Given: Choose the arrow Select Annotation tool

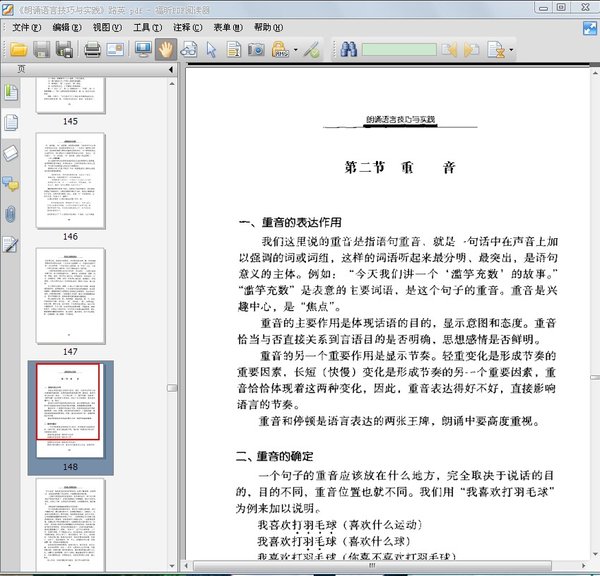Looking at the screenshot, I should click(211, 49).
